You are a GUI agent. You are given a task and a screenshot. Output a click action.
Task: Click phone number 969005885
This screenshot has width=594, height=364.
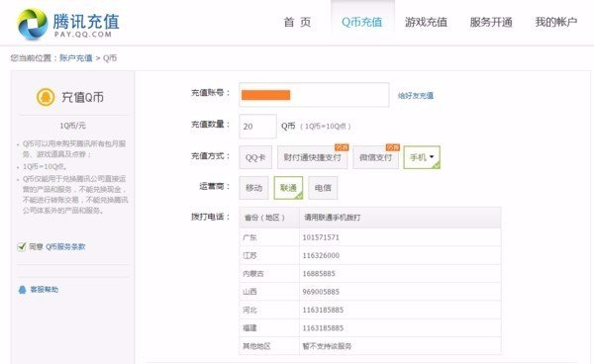321,292
